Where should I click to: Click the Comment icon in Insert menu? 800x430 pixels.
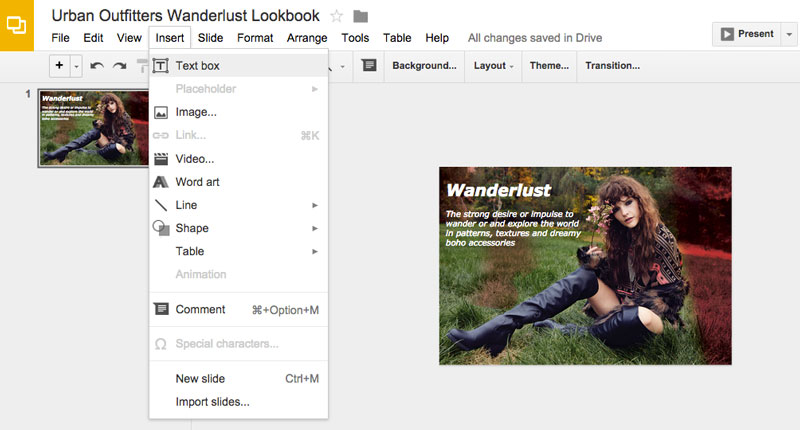161,309
